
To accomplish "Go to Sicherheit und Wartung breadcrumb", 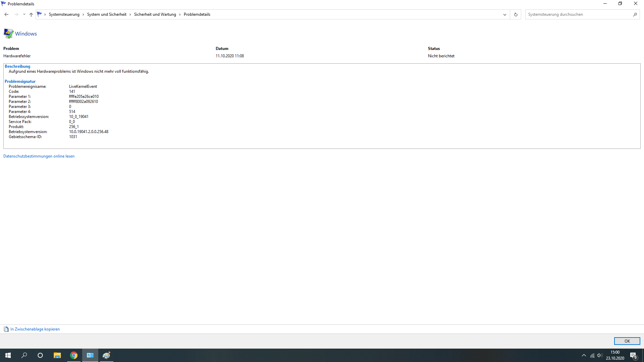I will point(155,14).
